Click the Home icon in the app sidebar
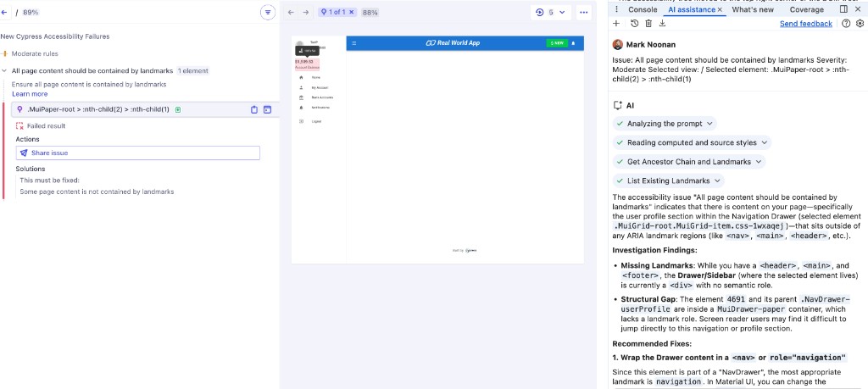This screenshot has height=389, width=868. tap(301, 78)
